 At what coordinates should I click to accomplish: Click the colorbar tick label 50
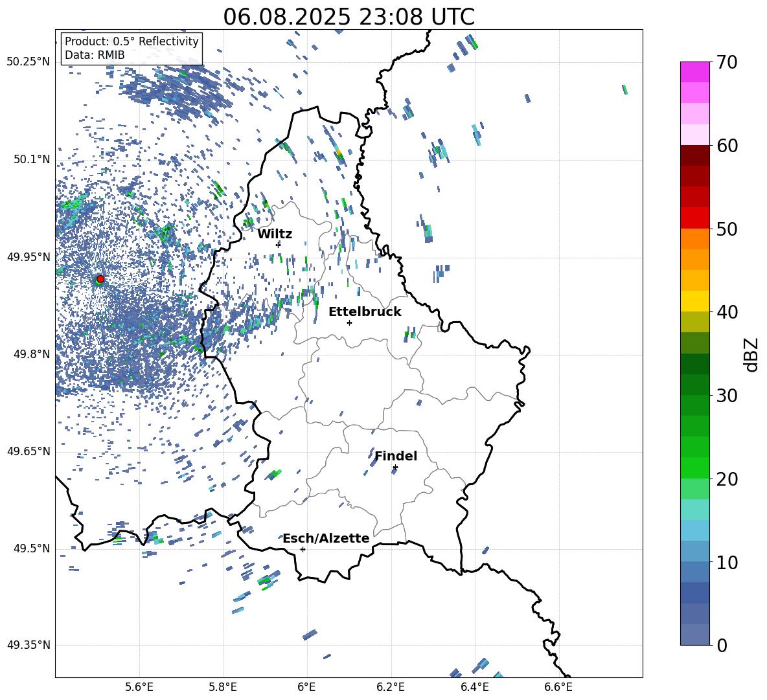pyautogui.click(x=727, y=229)
